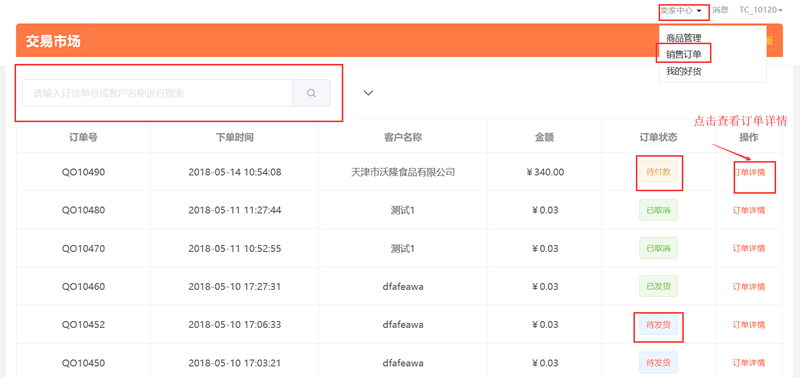Image resolution: width=800 pixels, height=378 pixels.
Task: Click time 2018-05-10 17:27:31
Action: tap(235, 287)
